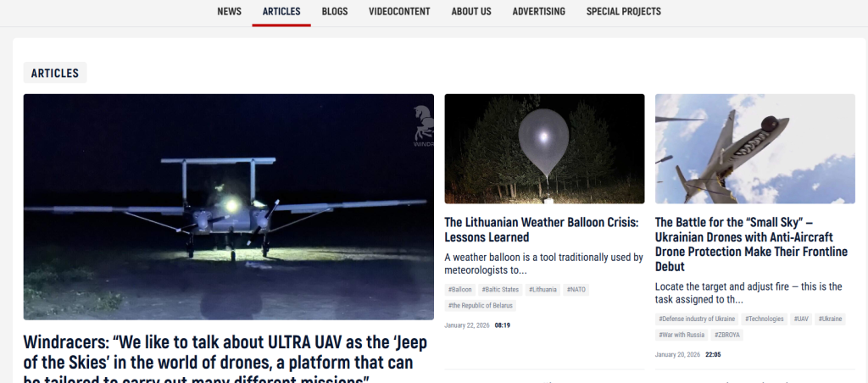Open the ADVERTISING page
868x383 pixels.
tap(538, 12)
